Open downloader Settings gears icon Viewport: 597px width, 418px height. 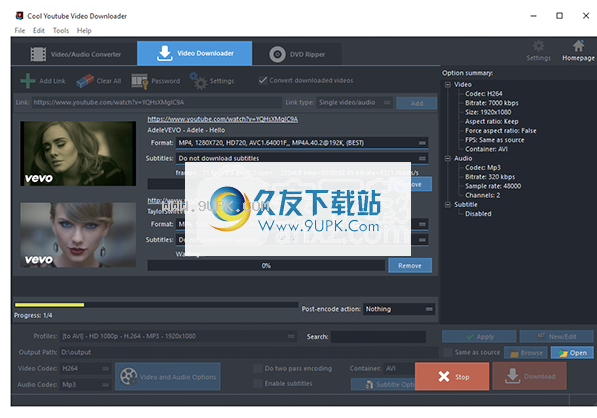tap(198, 81)
